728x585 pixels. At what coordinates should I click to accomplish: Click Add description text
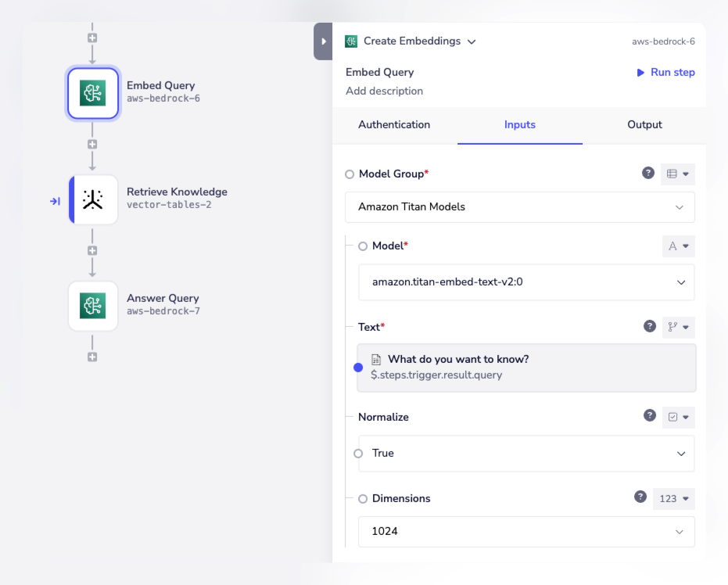(x=384, y=91)
